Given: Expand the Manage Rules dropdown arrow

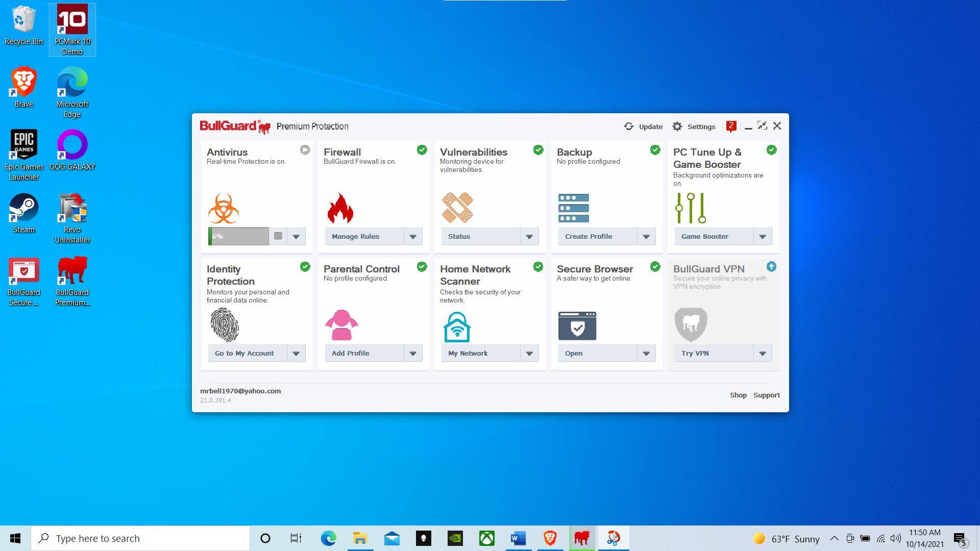Looking at the screenshot, I should coord(413,237).
